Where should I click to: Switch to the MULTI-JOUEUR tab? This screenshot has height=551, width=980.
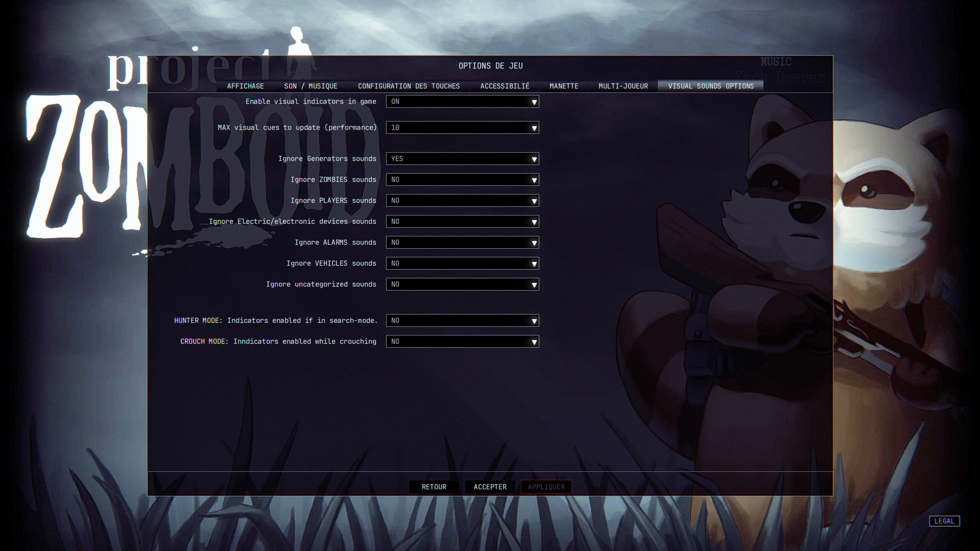(x=623, y=86)
